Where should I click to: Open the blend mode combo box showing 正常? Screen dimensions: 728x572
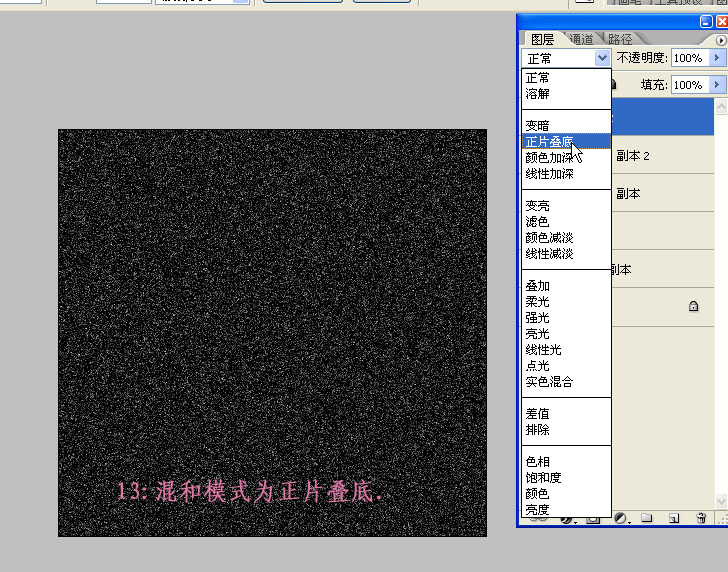[x=566, y=58]
